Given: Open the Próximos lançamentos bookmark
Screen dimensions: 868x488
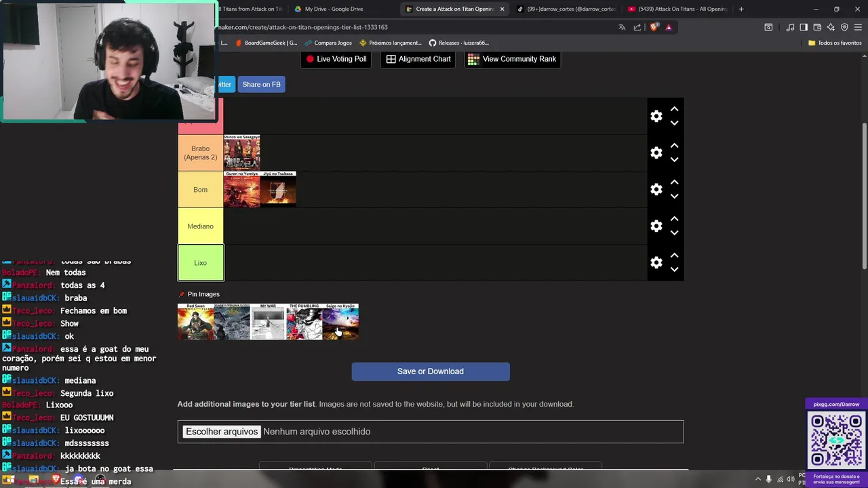Looking at the screenshot, I should coord(391,43).
